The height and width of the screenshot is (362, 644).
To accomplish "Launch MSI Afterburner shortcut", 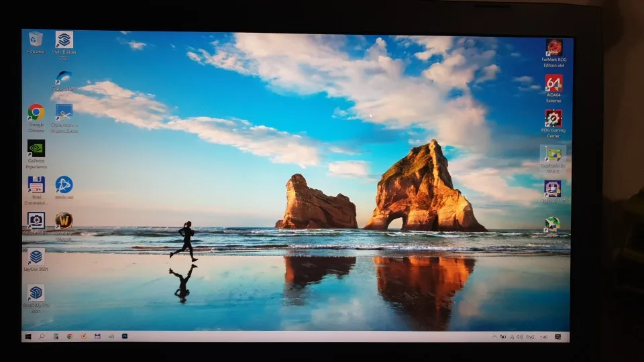I will pos(552,230).
